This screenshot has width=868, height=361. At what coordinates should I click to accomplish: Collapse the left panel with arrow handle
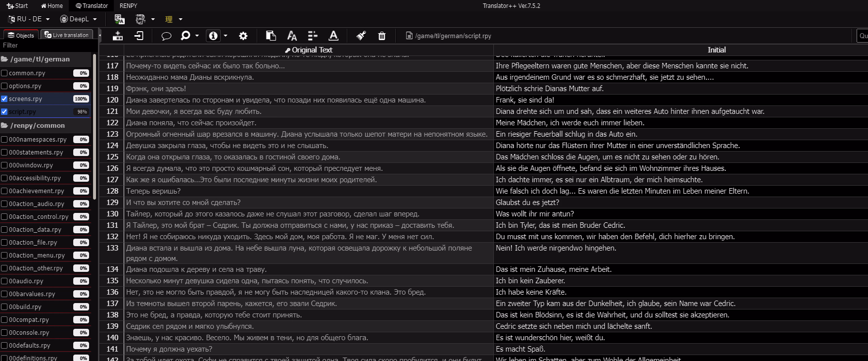tap(99, 35)
